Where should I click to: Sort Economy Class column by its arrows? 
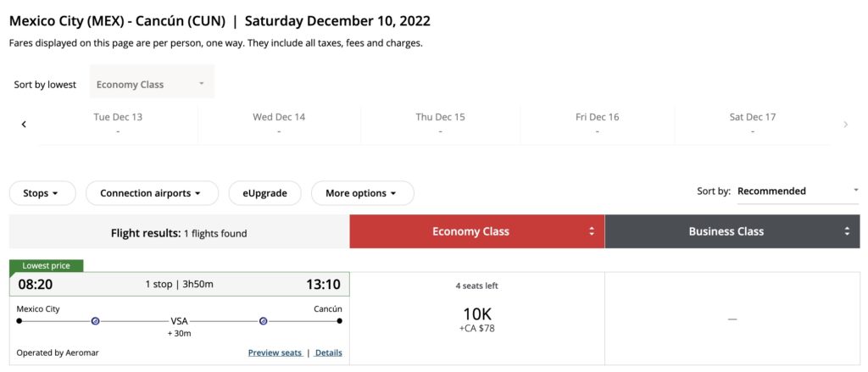tap(592, 231)
